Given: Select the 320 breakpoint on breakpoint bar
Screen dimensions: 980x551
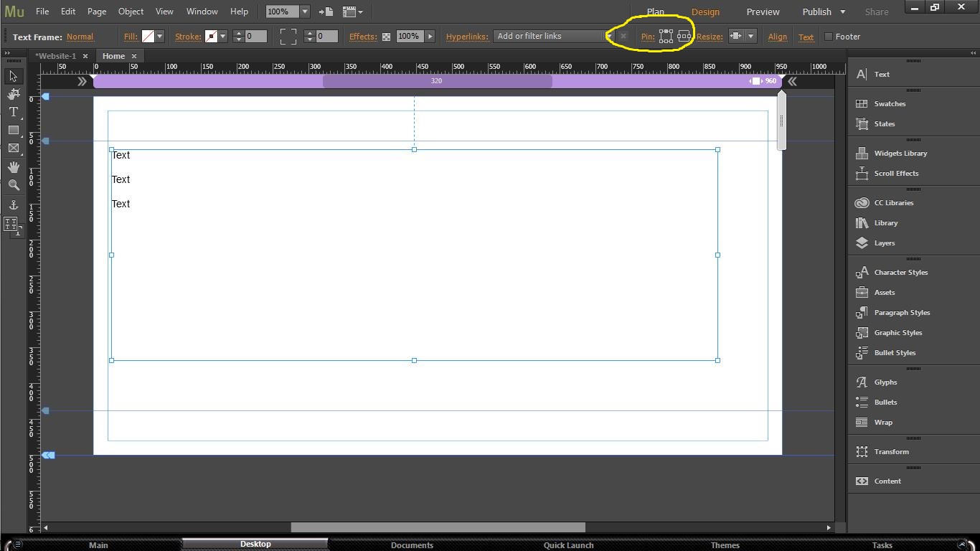Looking at the screenshot, I should point(437,81).
